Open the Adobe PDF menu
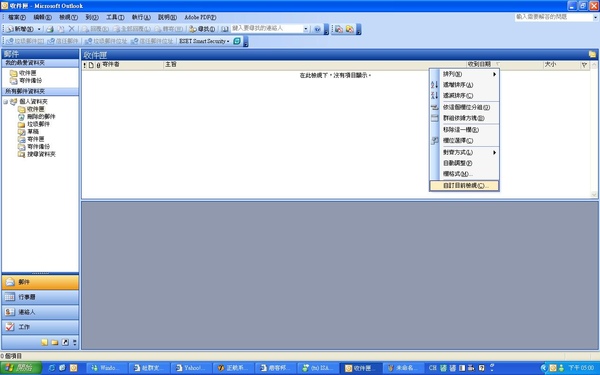600x375 pixels. (x=200, y=17)
